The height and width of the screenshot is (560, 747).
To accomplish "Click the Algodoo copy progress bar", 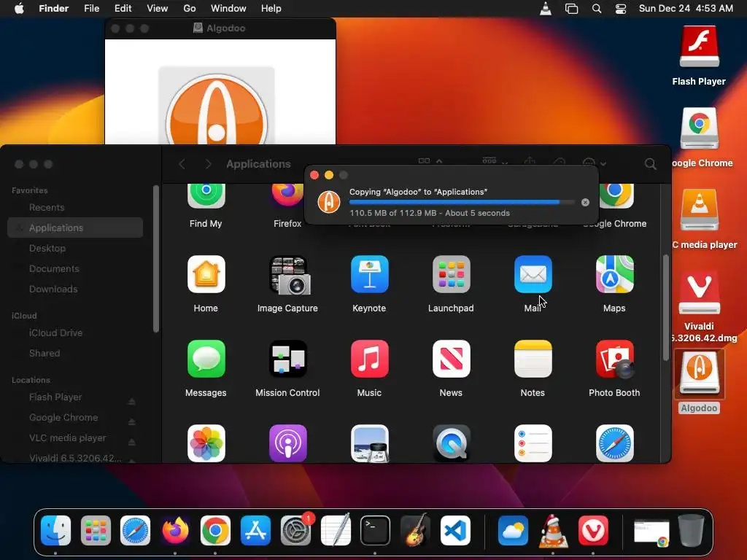I will [x=462, y=203].
